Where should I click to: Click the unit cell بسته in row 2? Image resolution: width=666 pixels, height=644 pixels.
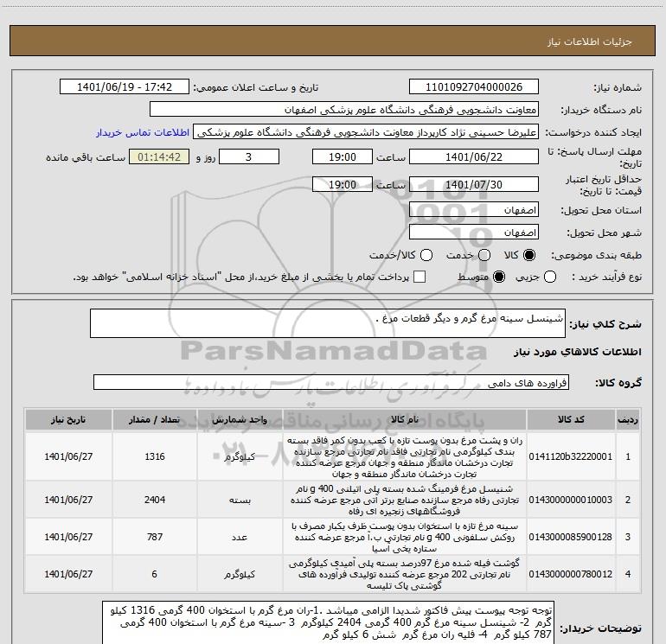pos(240,500)
